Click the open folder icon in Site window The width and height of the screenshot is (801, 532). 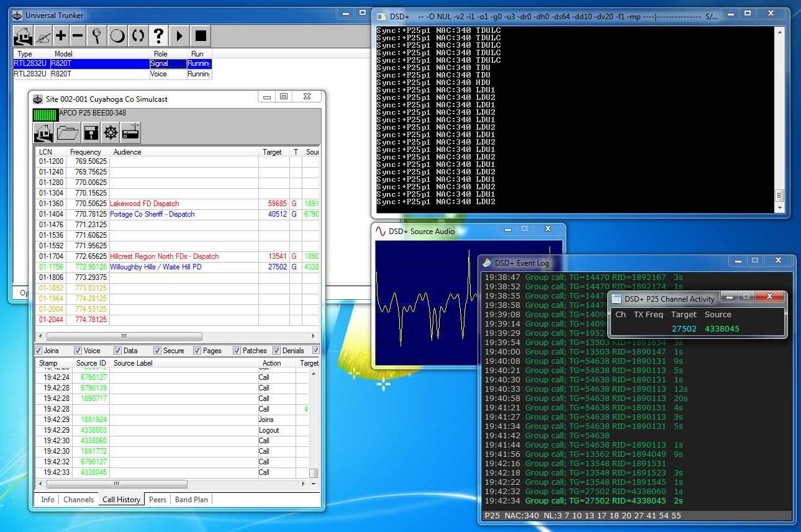click(x=66, y=132)
